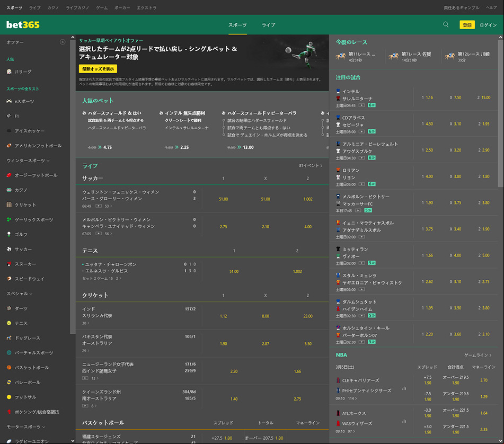Image resolution: width=504 pixels, height=444 pixels.
Task: Select 1.64 moneyline for ATLホークス
Action: (484, 413)
